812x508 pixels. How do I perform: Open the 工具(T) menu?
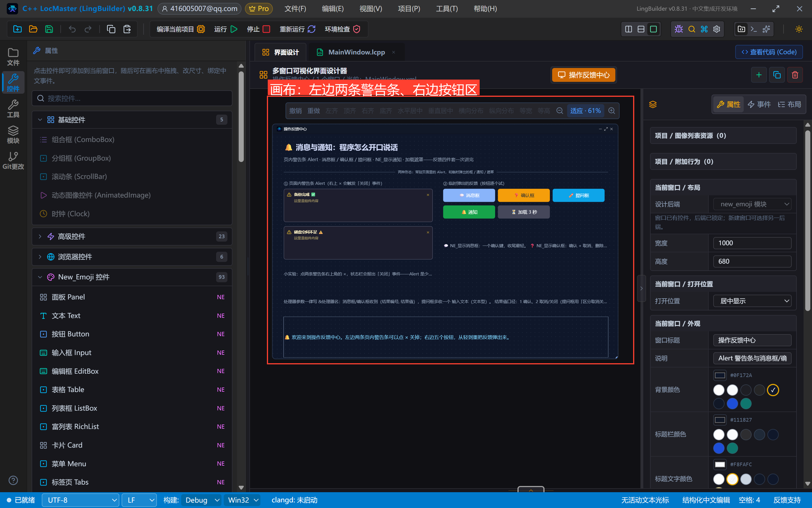click(x=447, y=9)
